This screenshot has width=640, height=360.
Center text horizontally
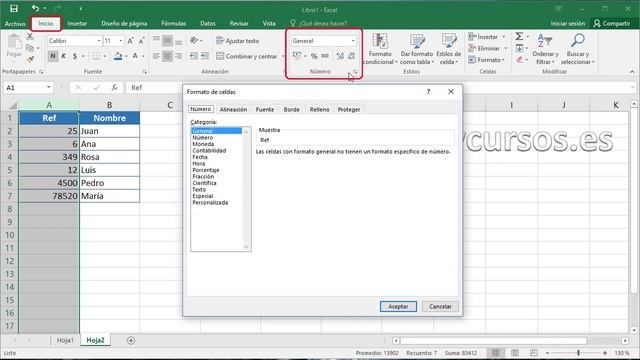[x=167, y=56]
